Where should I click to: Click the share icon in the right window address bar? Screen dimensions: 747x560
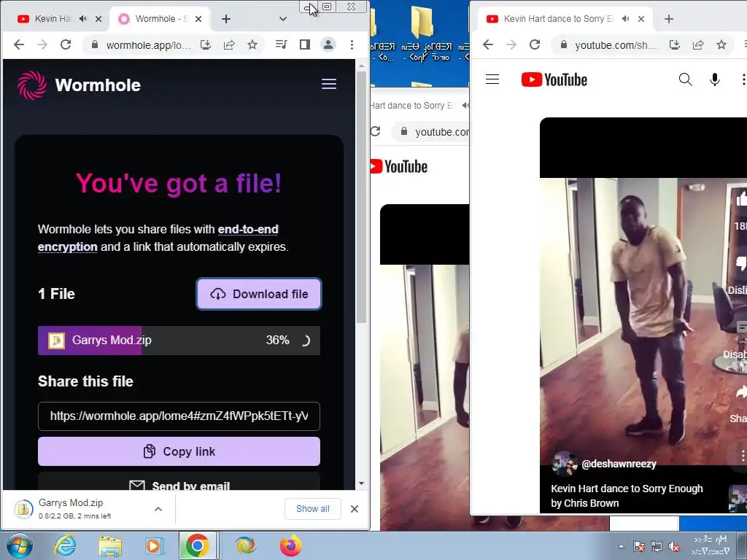[698, 44]
